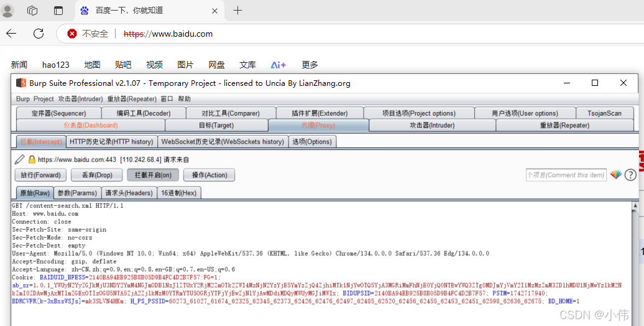This screenshot has height=326, width=644.
Task: Click the HTTPS padlock icon
Action: click(32, 159)
